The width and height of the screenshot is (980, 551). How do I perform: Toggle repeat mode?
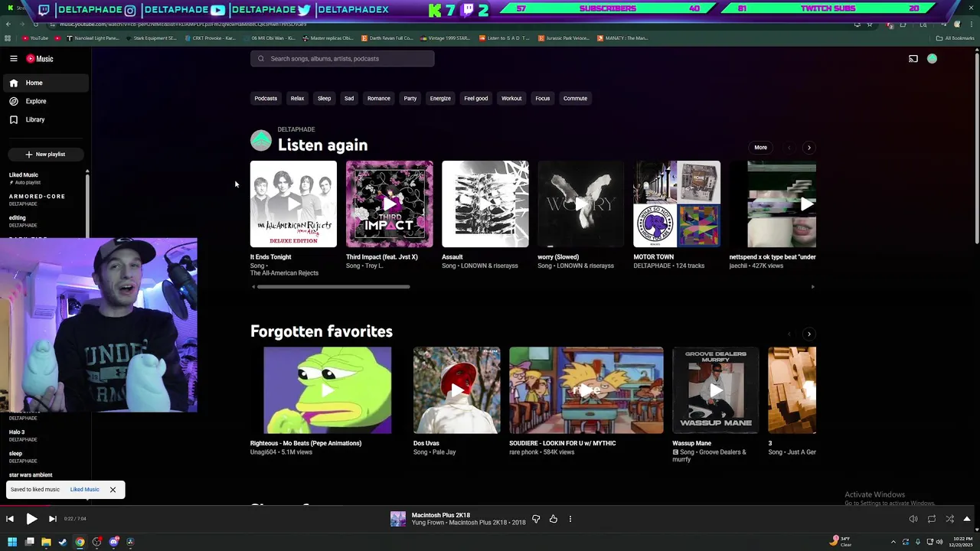point(932,519)
